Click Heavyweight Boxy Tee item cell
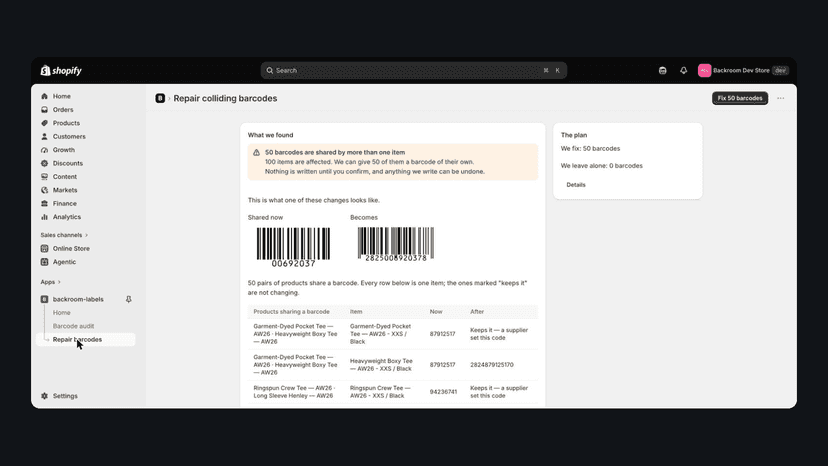Screen dimensions: 828x466 381,365
